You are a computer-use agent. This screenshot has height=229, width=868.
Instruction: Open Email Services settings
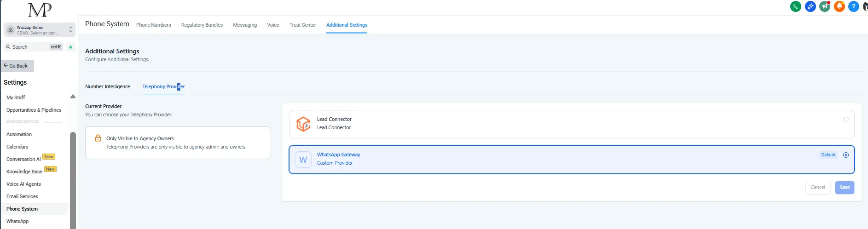click(x=22, y=196)
